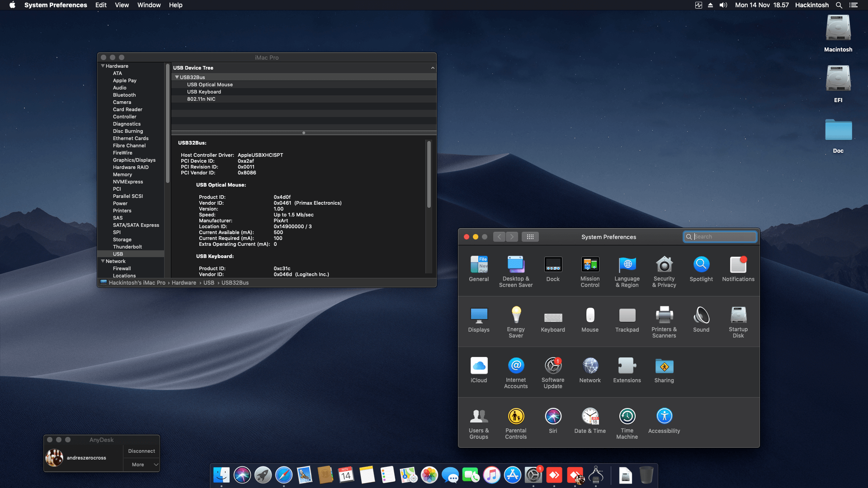Image resolution: width=868 pixels, height=488 pixels.
Task: Open Internet Accounts preferences
Action: [516, 372]
